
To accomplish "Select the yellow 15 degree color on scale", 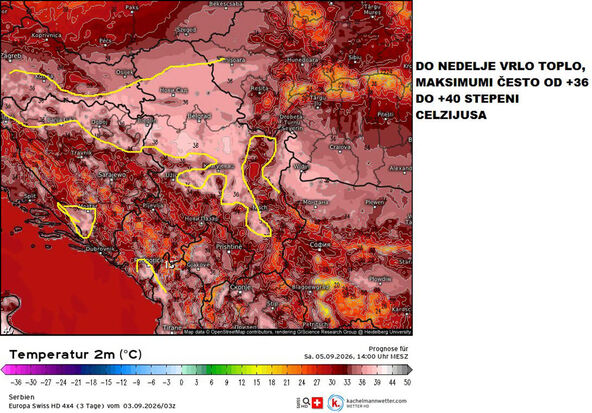I will coord(257,370).
